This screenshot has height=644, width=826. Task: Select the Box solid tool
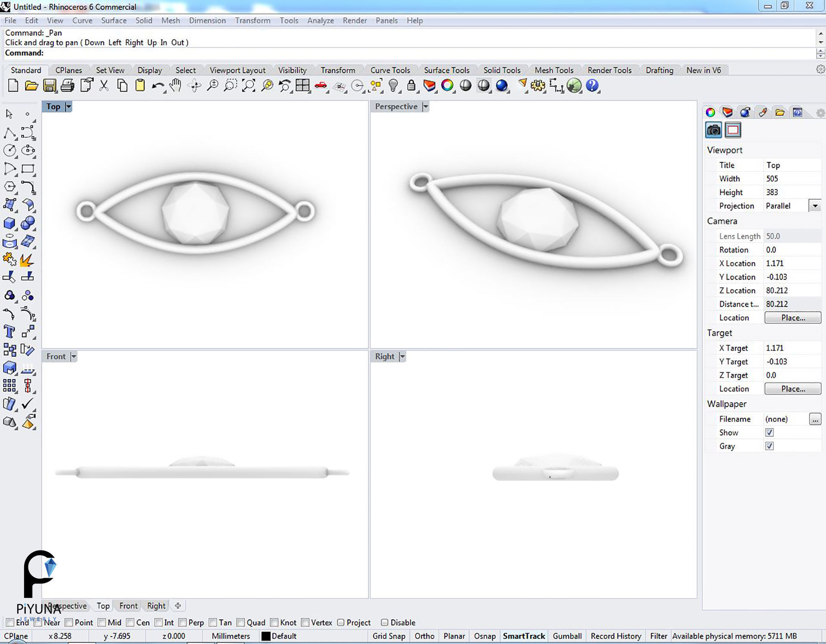9,223
